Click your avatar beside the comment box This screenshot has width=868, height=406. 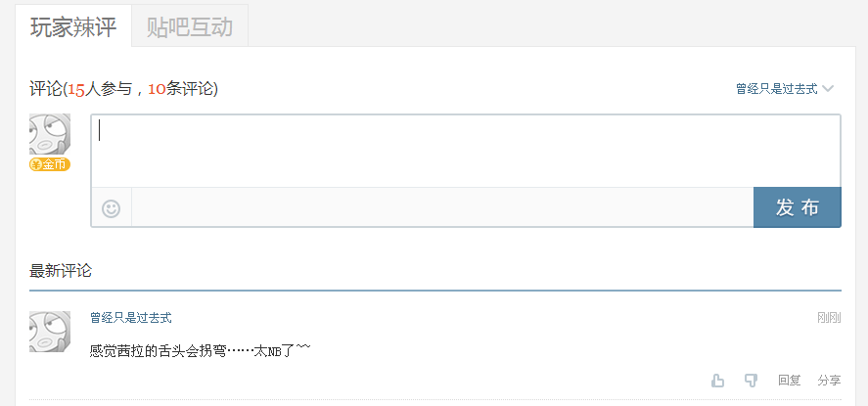[50, 134]
